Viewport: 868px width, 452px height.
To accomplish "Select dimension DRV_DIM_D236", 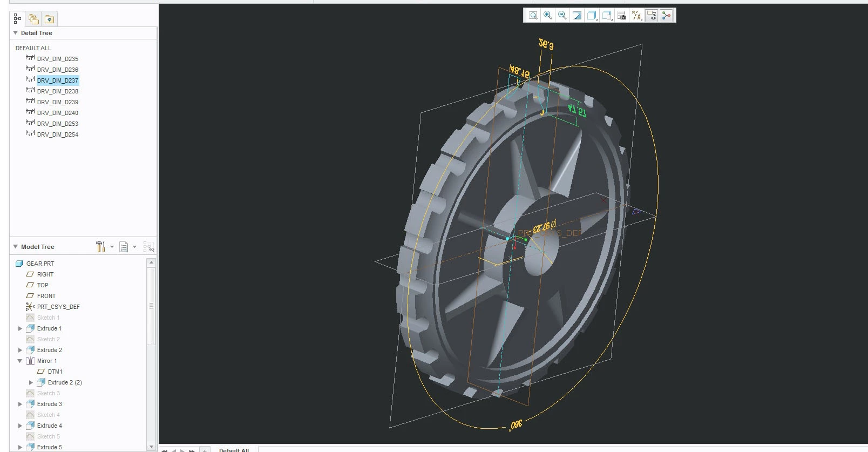I will coord(58,70).
